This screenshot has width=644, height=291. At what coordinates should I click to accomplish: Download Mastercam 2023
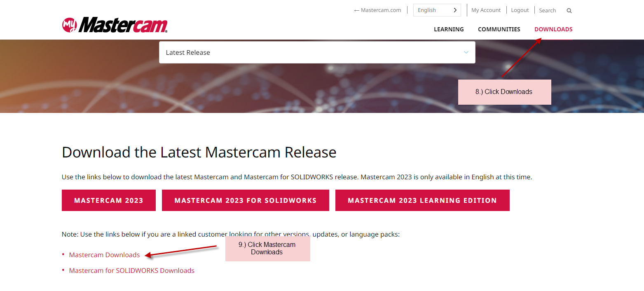click(109, 200)
